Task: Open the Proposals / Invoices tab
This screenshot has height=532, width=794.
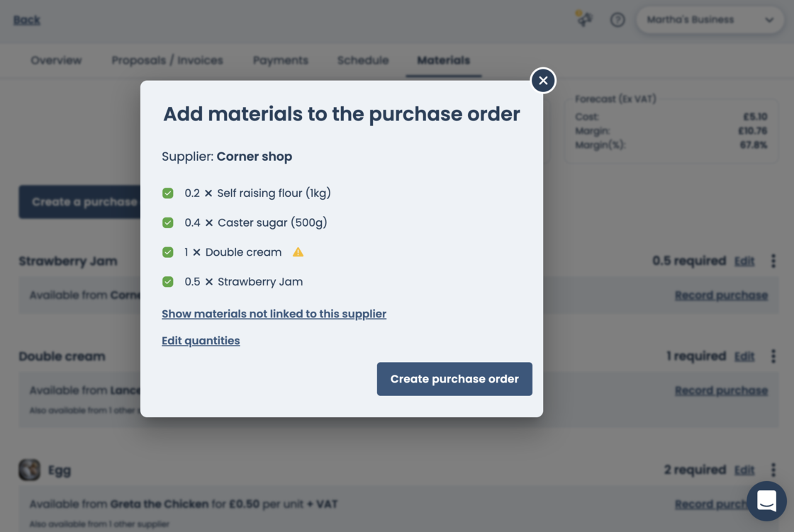Action: 167,60
